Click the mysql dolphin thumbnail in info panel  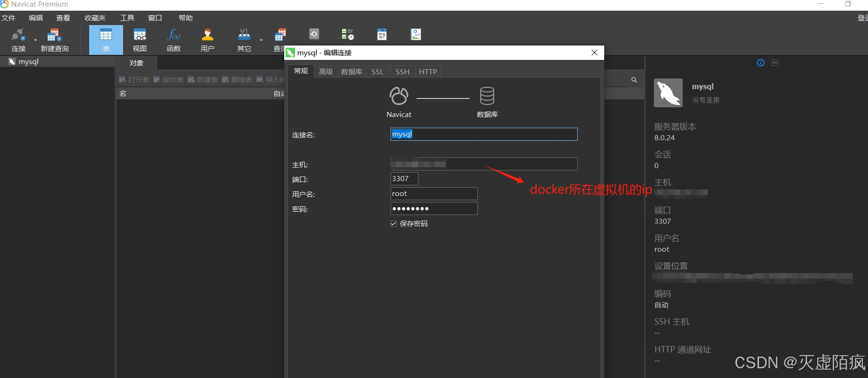pyautogui.click(x=668, y=93)
